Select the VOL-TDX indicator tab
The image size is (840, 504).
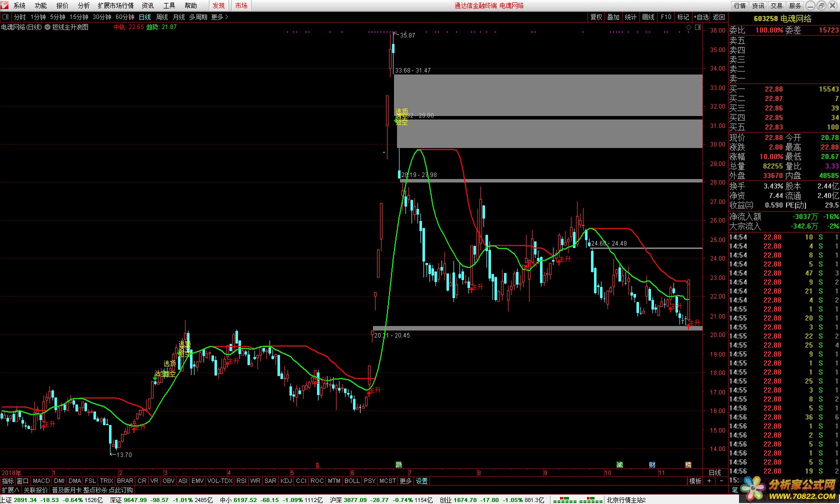click(x=220, y=481)
